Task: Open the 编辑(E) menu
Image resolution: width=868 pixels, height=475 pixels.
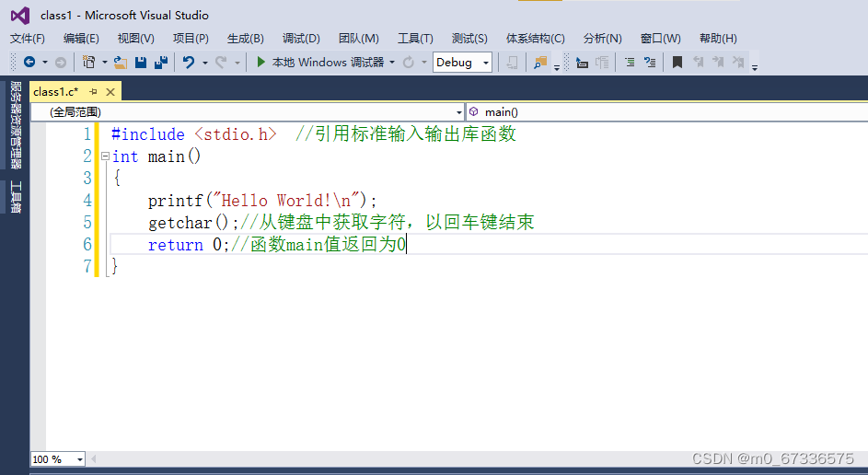Action: (81, 38)
